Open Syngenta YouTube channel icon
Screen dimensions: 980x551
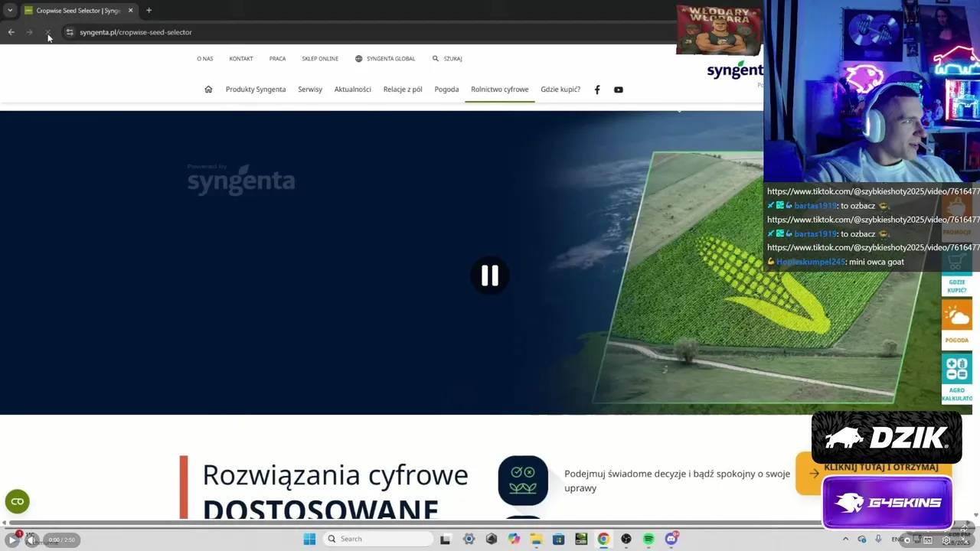[619, 90]
